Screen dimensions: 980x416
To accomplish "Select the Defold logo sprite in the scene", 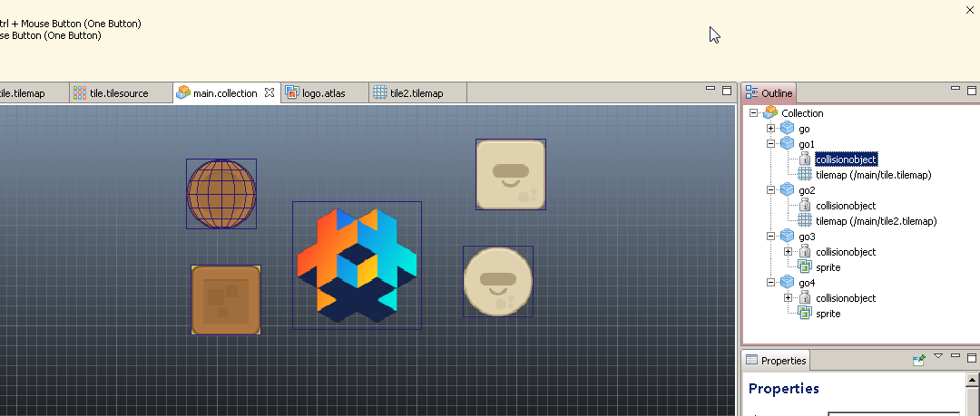I will point(357,266).
